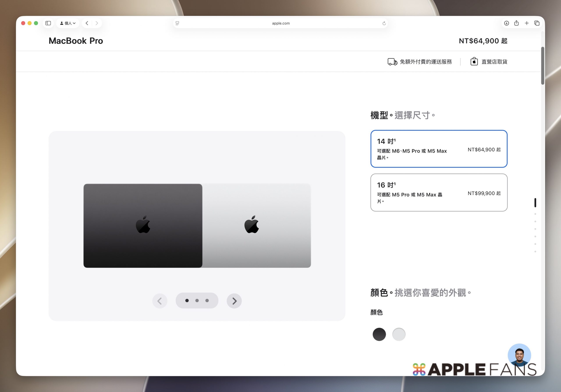Click the 機型。選擇尺寸。 heading

[403, 115]
